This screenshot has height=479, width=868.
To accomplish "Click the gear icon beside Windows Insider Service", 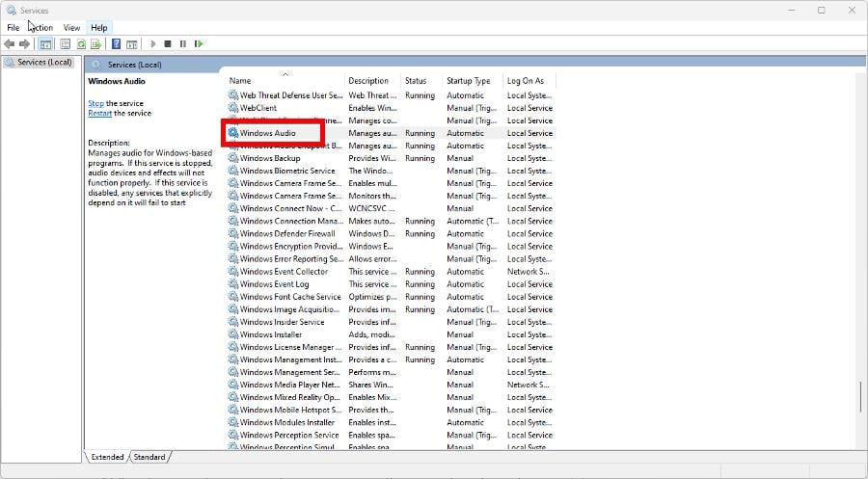I will (233, 322).
